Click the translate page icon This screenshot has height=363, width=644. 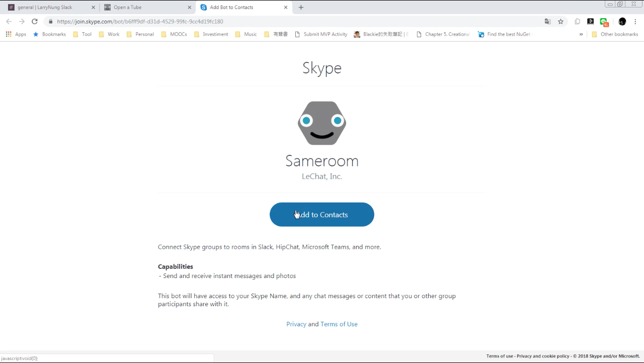[x=547, y=22]
